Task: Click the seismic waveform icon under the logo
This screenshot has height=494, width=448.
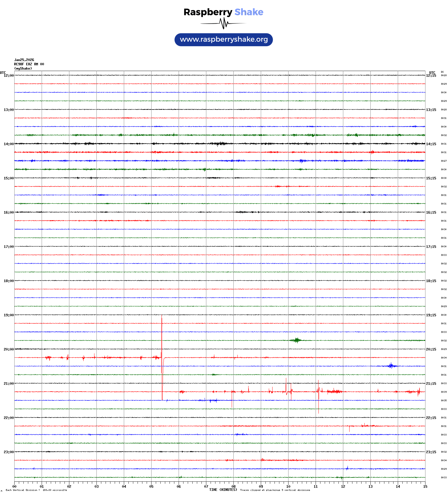Action: coord(223,23)
